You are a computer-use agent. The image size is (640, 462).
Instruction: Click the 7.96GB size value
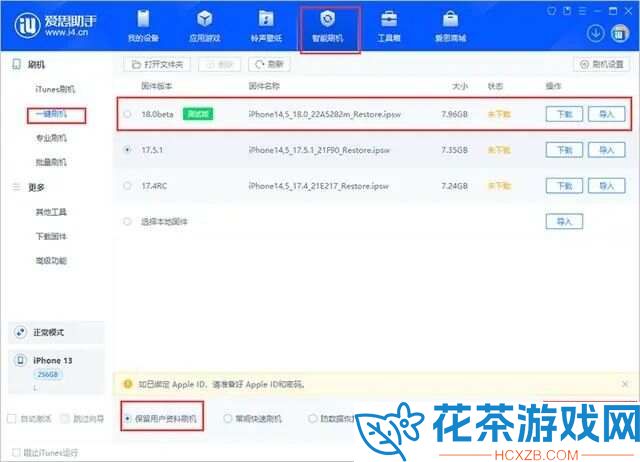[454, 114]
